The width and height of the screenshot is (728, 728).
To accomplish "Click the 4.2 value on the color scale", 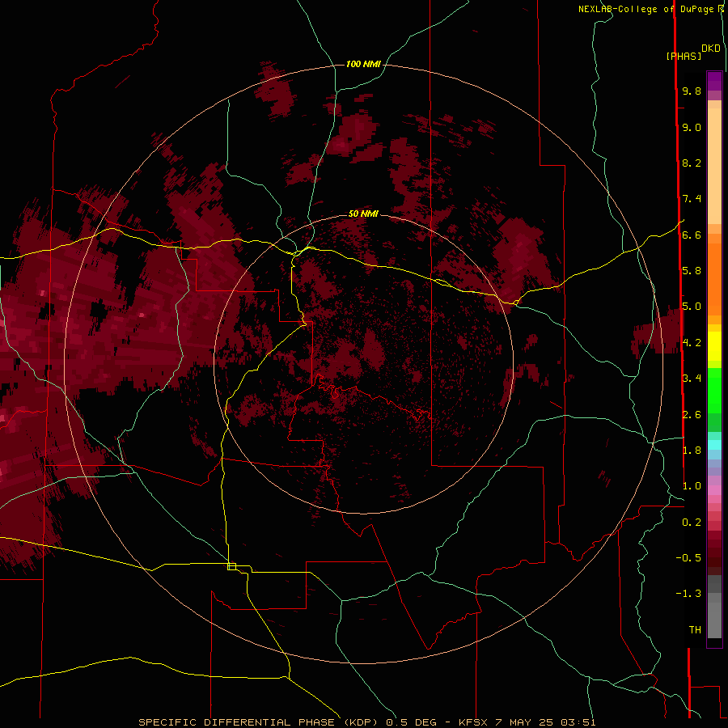I will point(692,343).
